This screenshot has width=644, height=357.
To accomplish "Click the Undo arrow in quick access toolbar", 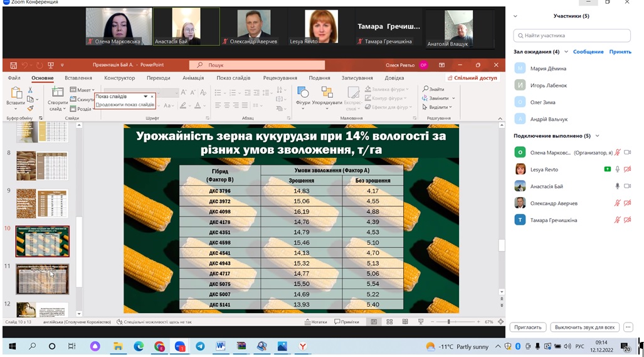I will [x=24, y=65].
